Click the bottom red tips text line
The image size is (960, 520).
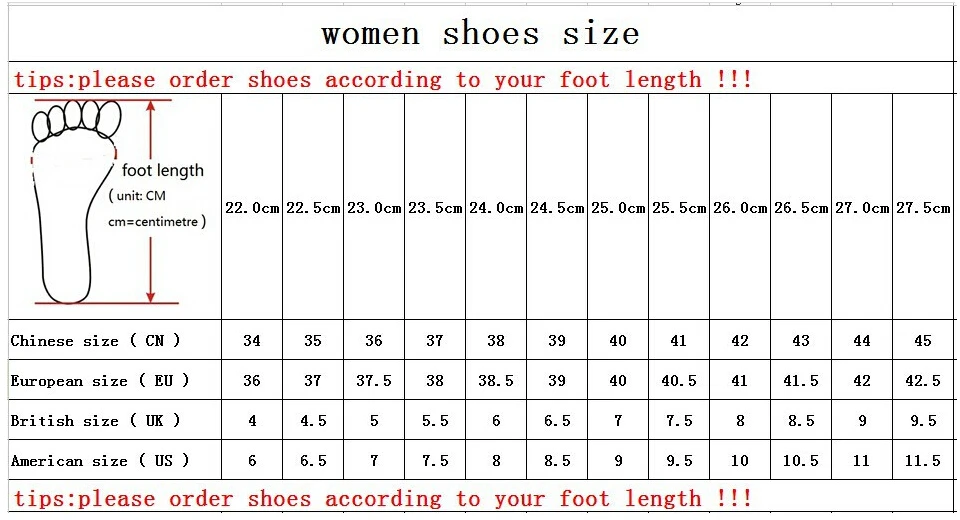pyautogui.click(x=383, y=498)
